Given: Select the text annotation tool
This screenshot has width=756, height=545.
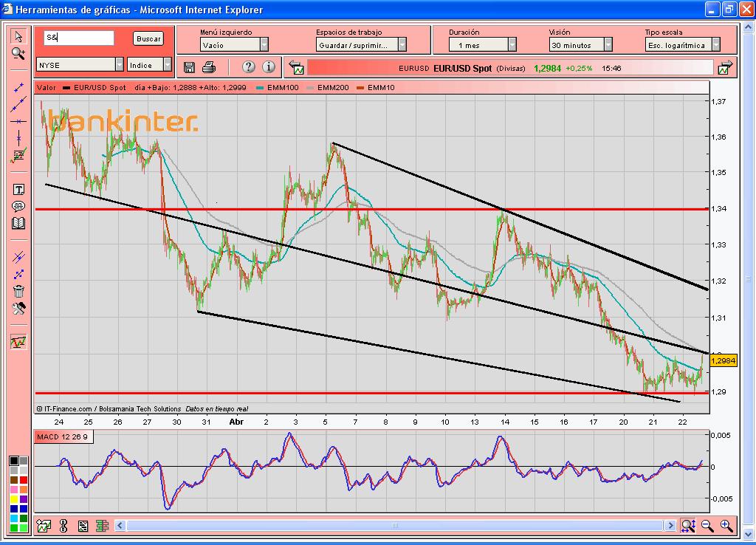Looking at the screenshot, I should pos(18,190).
